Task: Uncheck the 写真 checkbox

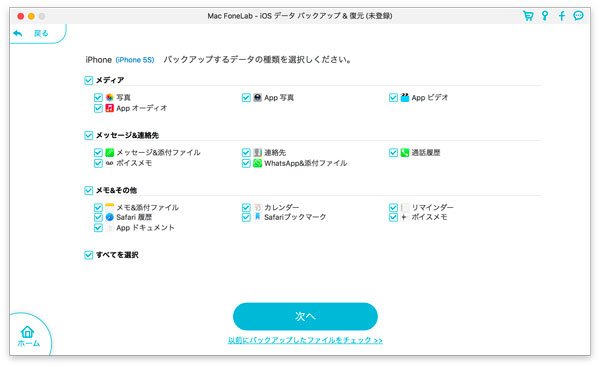Action: [98, 98]
